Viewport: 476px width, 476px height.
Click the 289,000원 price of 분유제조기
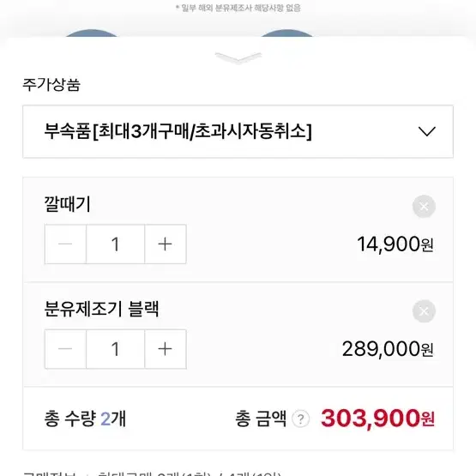[388, 349]
